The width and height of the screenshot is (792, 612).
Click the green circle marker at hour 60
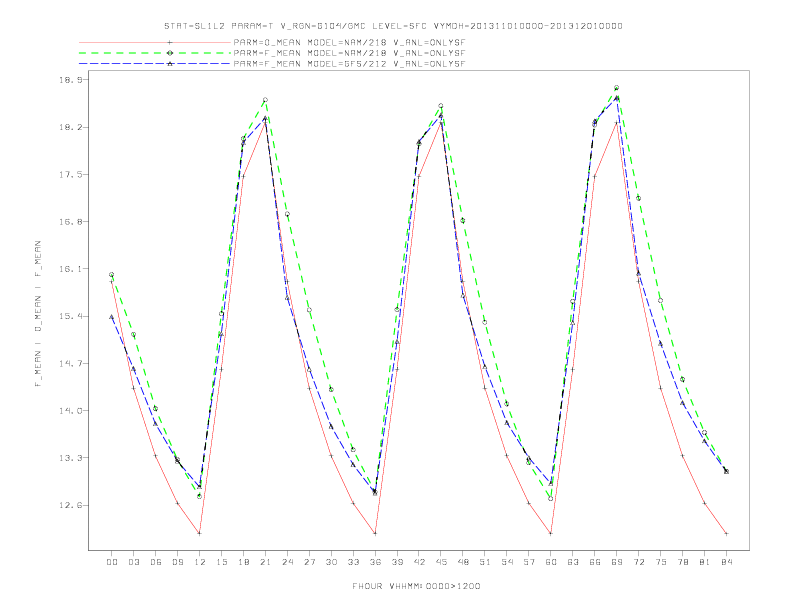tap(551, 498)
